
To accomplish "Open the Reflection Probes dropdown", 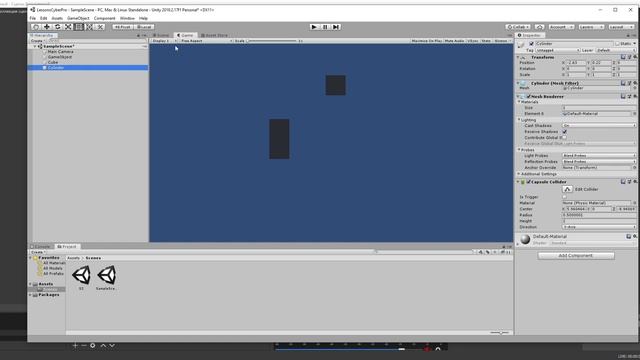I will 599,162.
